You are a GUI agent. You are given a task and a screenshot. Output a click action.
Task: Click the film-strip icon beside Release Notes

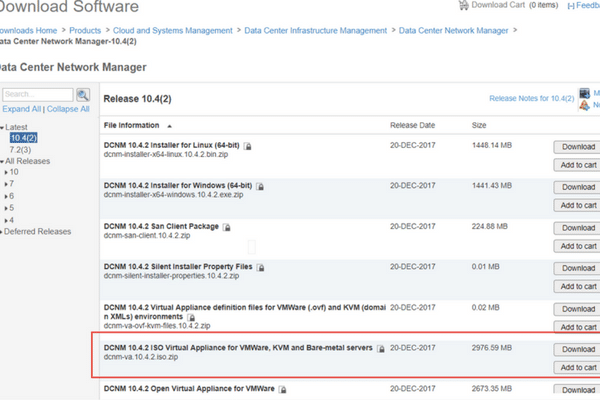584,93
